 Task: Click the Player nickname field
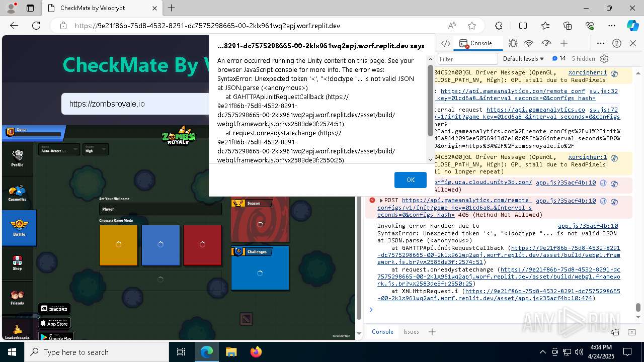(x=160, y=209)
